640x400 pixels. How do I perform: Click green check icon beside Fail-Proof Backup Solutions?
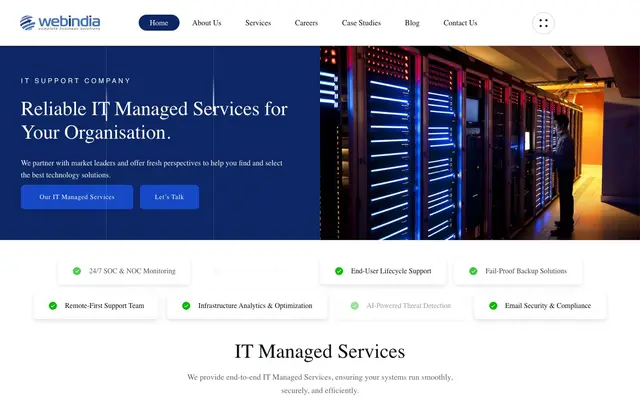[x=473, y=271]
